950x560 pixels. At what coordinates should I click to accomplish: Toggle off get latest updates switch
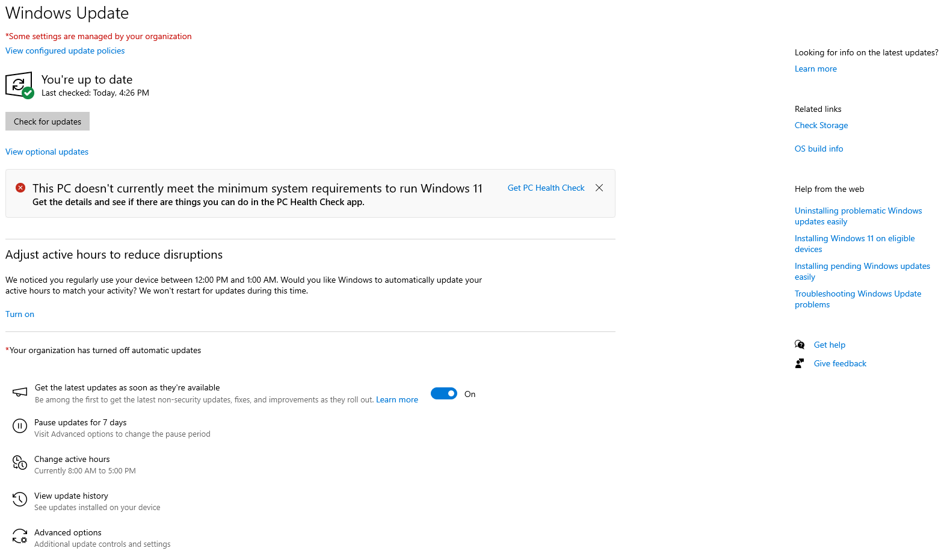[444, 393]
